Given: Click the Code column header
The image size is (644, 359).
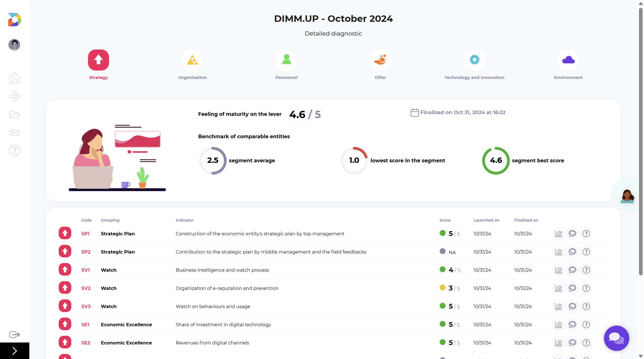Looking at the screenshot, I should point(86,220).
